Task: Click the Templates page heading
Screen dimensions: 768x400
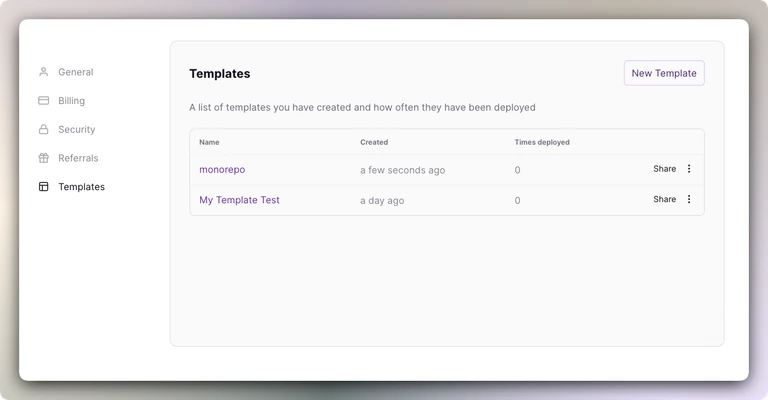Action: 219,73
